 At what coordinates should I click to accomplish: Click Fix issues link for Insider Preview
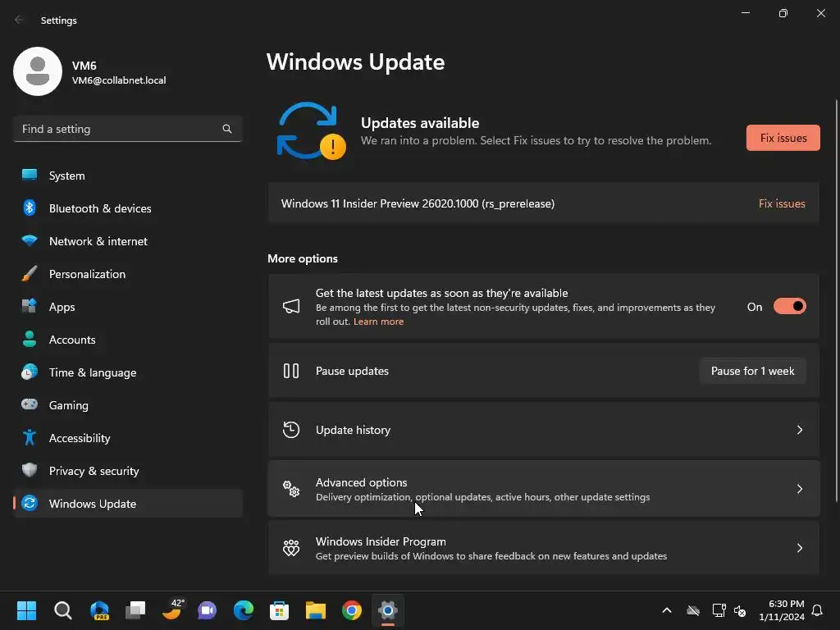pyautogui.click(x=782, y=203)
